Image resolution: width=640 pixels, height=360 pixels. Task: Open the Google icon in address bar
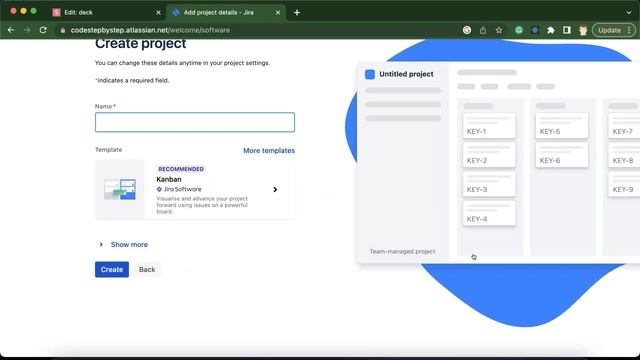click(467, 30)
